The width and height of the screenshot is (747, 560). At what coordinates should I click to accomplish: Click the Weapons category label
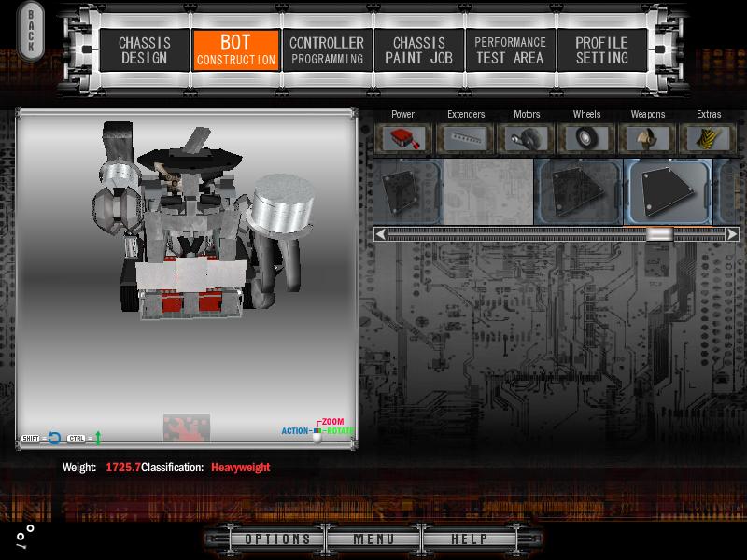tap(647, 114)
